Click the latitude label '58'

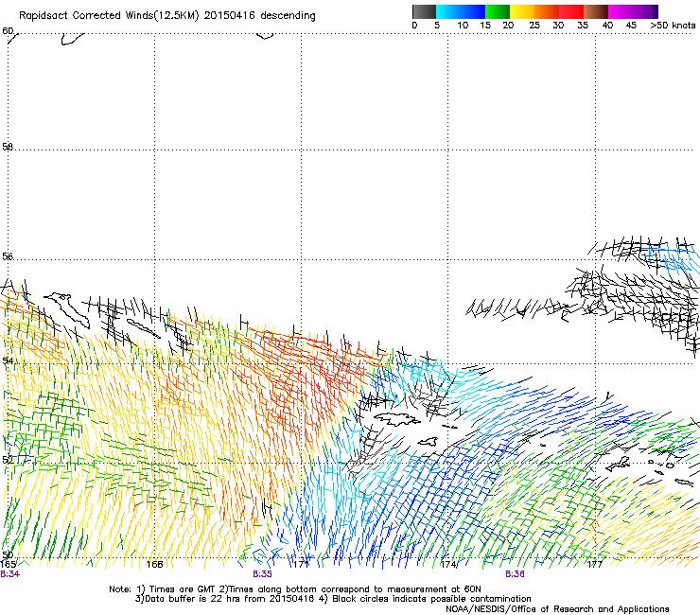8,147
